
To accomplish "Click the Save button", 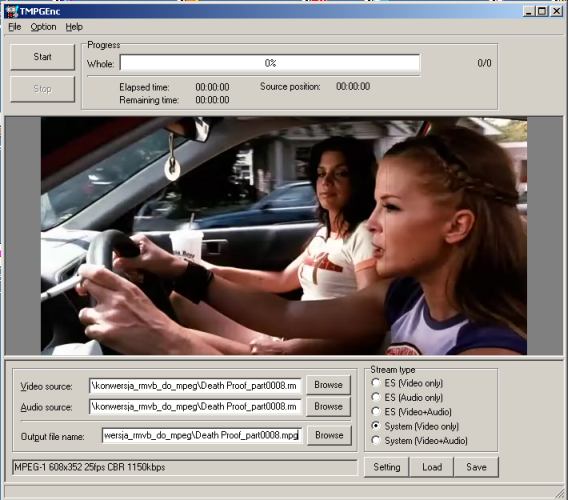I will [476, 467].
